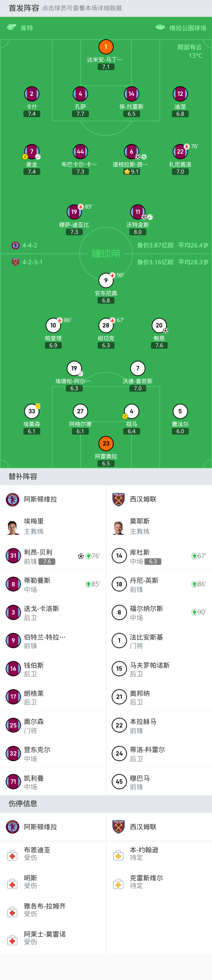Click 麦金 number 7 player badge

tap(32, 151)
